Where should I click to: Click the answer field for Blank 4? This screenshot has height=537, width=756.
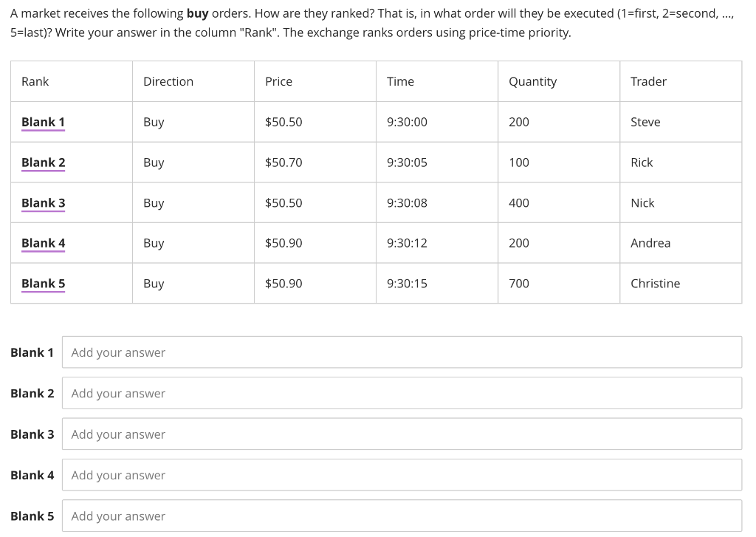point(402,475)
